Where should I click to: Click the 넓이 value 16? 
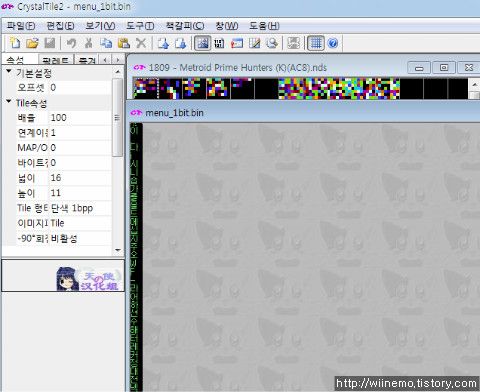[80, 178]
